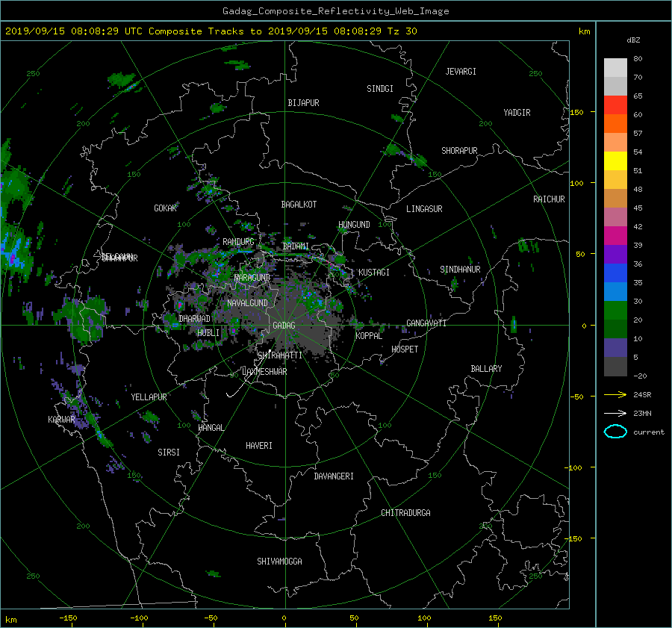Image resolution: width=672 pixels, height=628 pixels.
Task: Select the -150 bottom axis label
Action: point(68,618)
